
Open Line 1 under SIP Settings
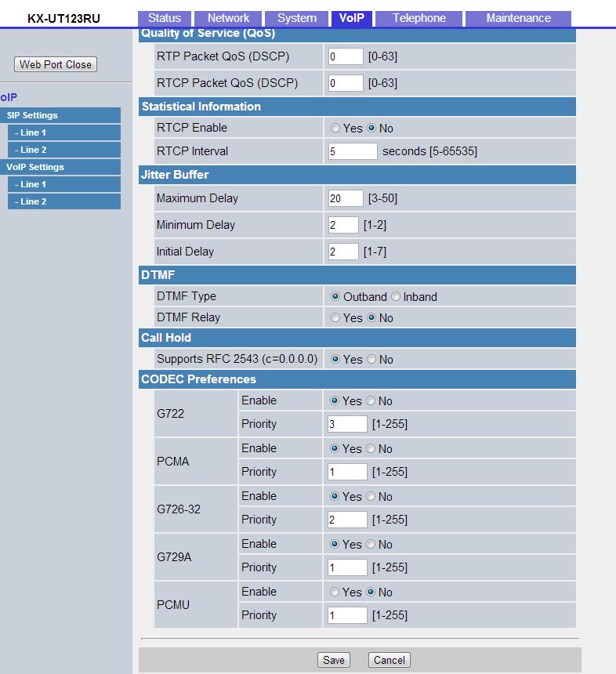point(64,132)
